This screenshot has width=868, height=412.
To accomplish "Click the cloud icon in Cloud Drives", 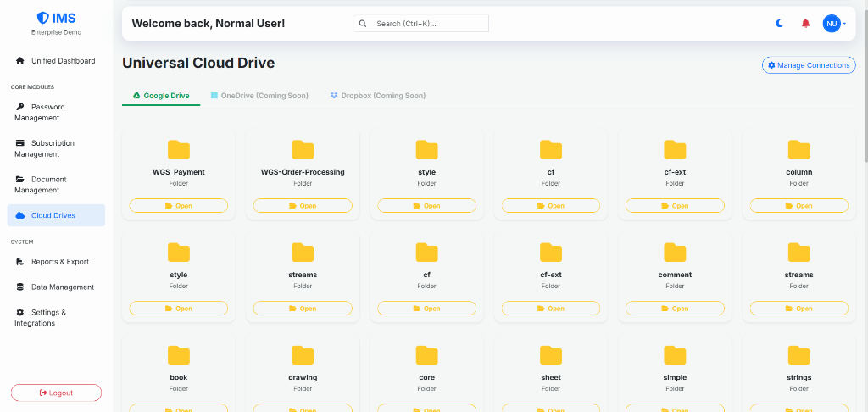I will 20,215.
